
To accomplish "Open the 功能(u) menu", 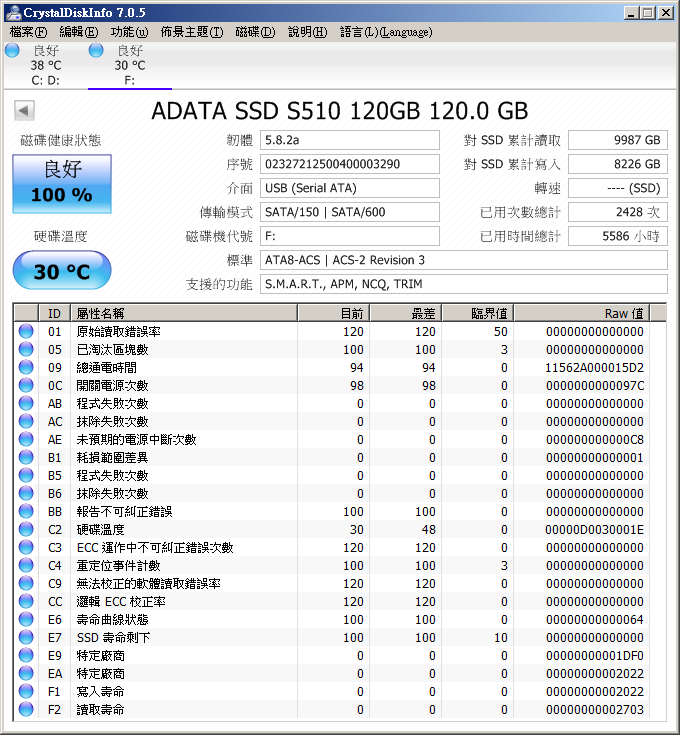I will tap(129, 32).
